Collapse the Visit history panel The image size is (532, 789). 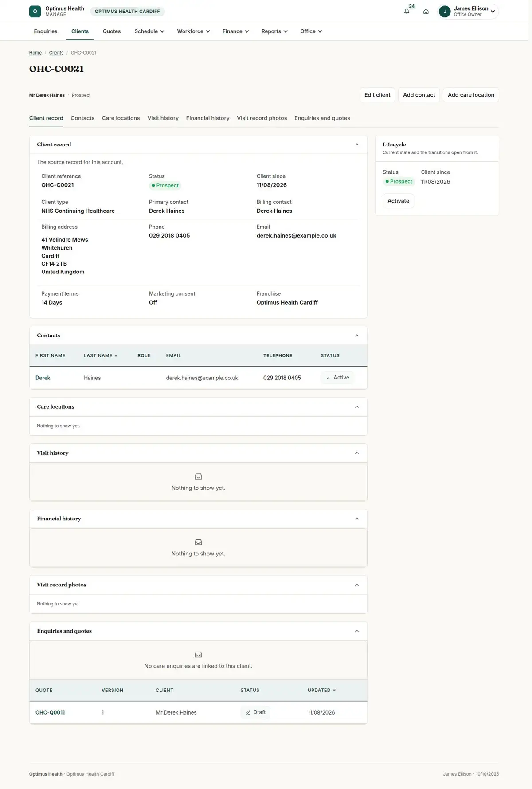pyautogui.click(x=357, y=453)
